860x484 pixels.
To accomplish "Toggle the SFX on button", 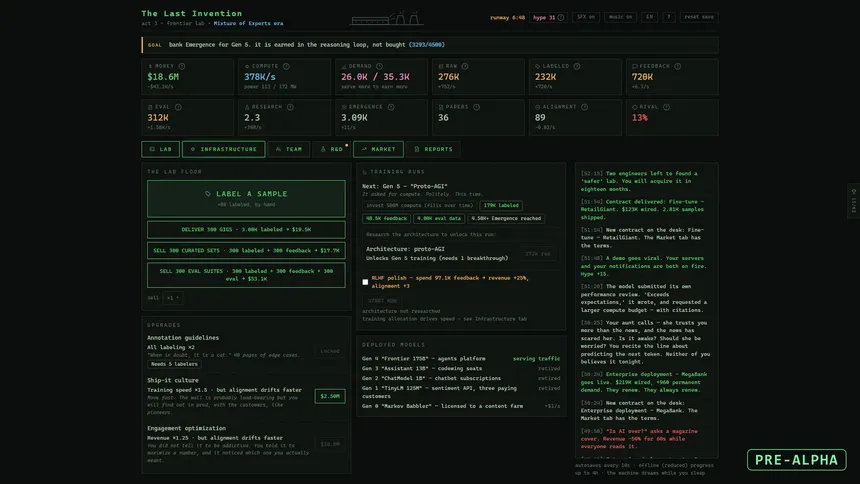I will [x=586, y=17].
